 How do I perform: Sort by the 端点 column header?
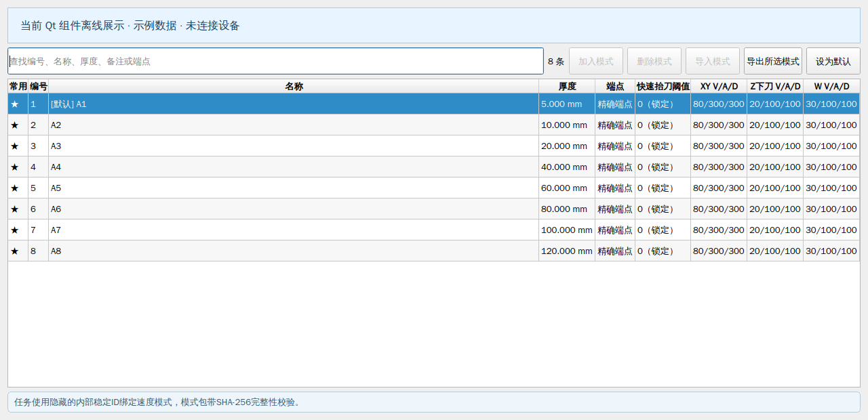click(615, 87)
